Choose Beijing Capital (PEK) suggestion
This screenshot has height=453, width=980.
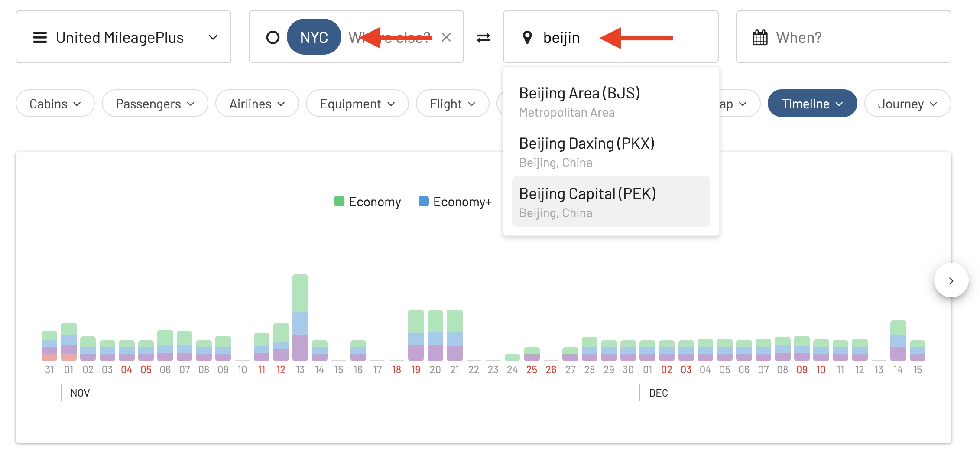610,202
